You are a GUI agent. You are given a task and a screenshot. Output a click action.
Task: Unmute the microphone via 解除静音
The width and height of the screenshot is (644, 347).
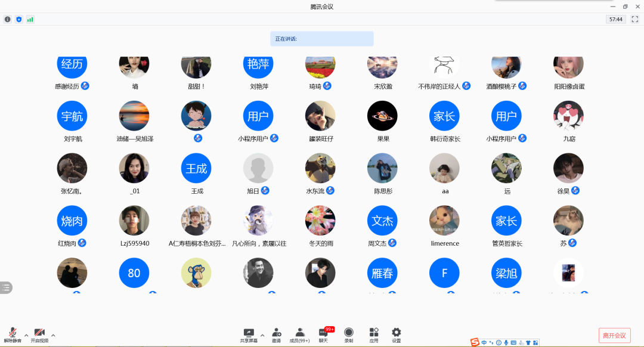coord(13,334)
